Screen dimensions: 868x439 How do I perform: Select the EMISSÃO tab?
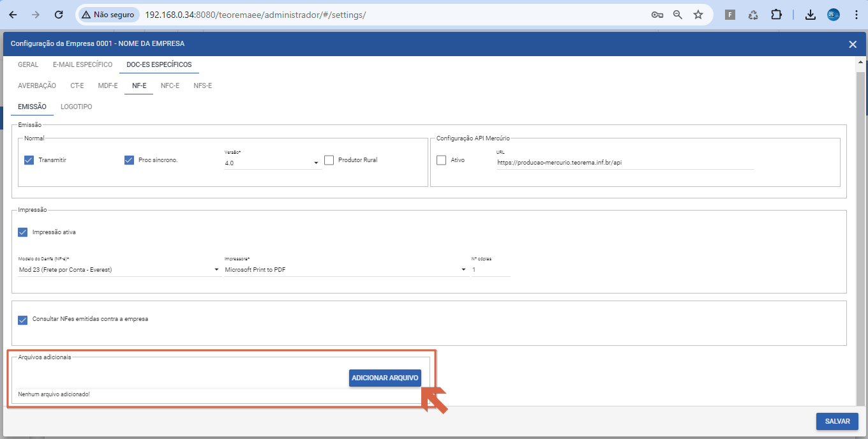[x=33, y=107]
